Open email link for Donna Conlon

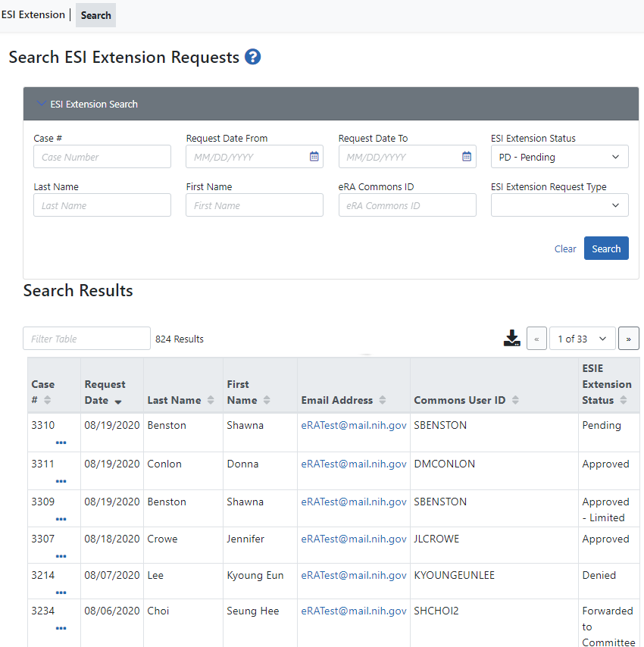[x=354, y=464]
